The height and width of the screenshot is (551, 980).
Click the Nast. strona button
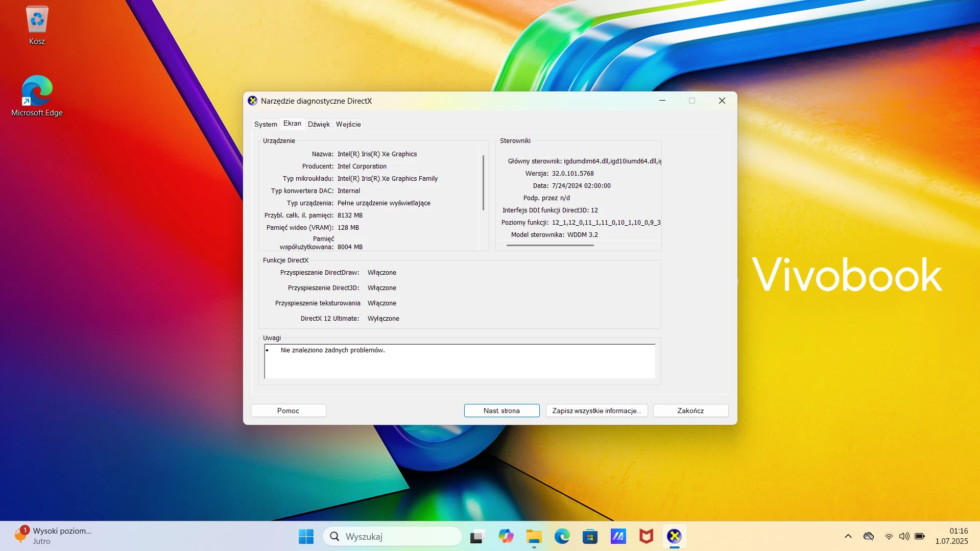pos(501,411)
